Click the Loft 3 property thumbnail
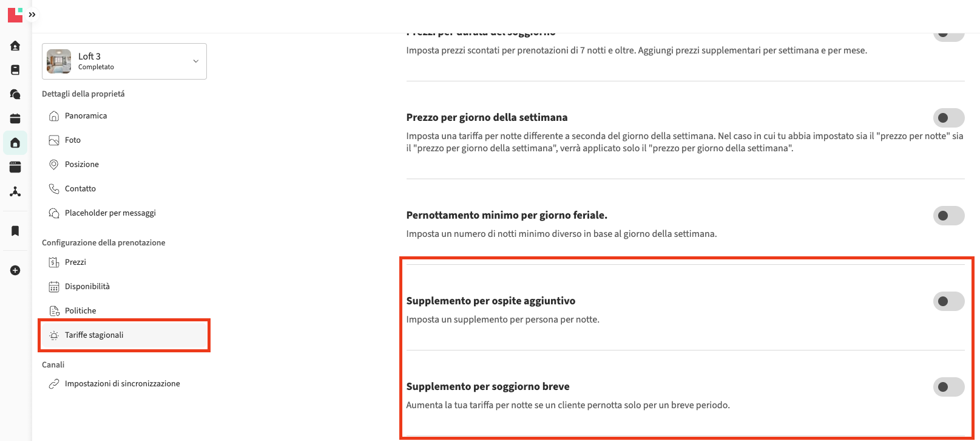The height and width of the screenshot is (441, 980). coord(59,61)
